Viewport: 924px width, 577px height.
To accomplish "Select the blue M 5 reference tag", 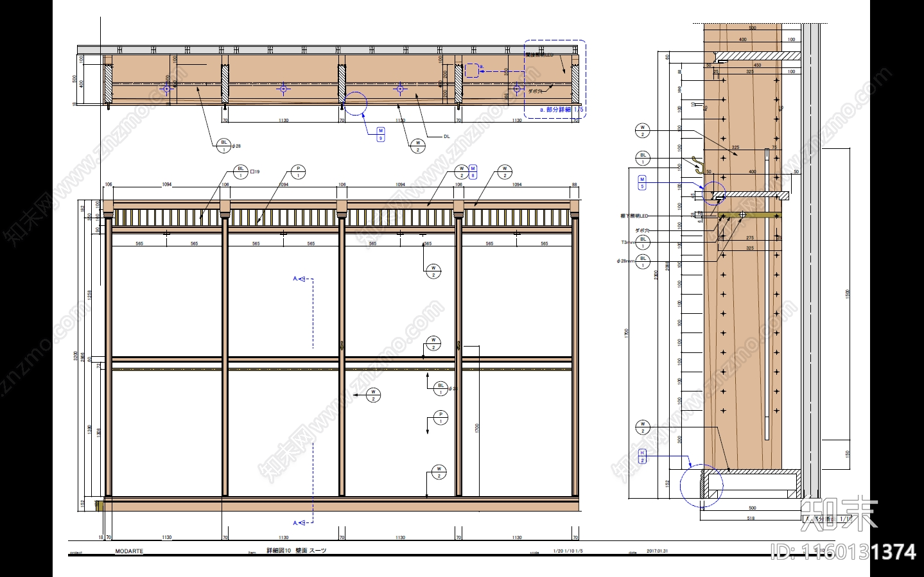I will 642,183.
